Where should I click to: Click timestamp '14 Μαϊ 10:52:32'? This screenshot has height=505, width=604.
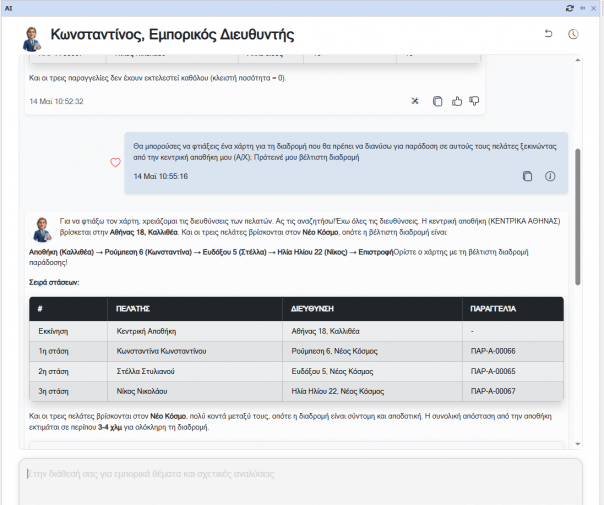click(56, 101)
